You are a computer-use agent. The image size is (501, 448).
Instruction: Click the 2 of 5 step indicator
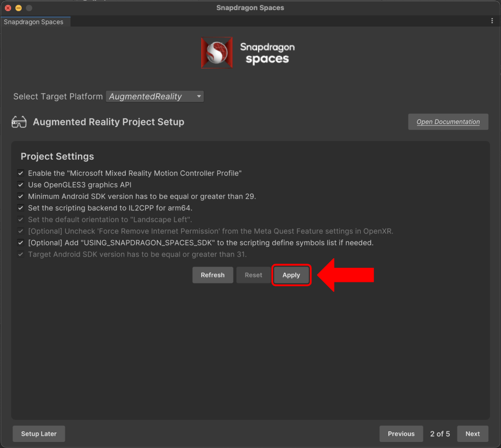click(x=440, y=433)
